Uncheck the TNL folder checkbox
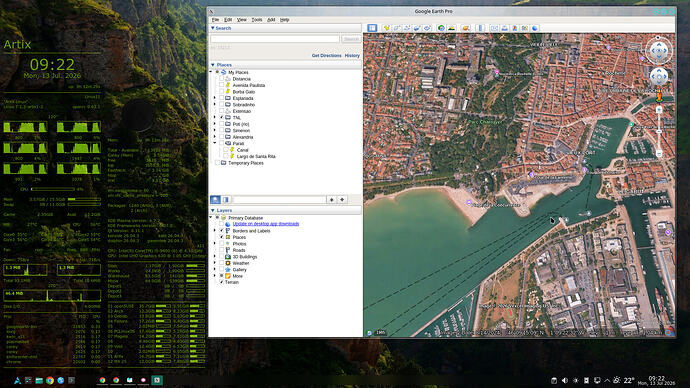The height and width of the screenshot is (388, 690). pos(221,117)
